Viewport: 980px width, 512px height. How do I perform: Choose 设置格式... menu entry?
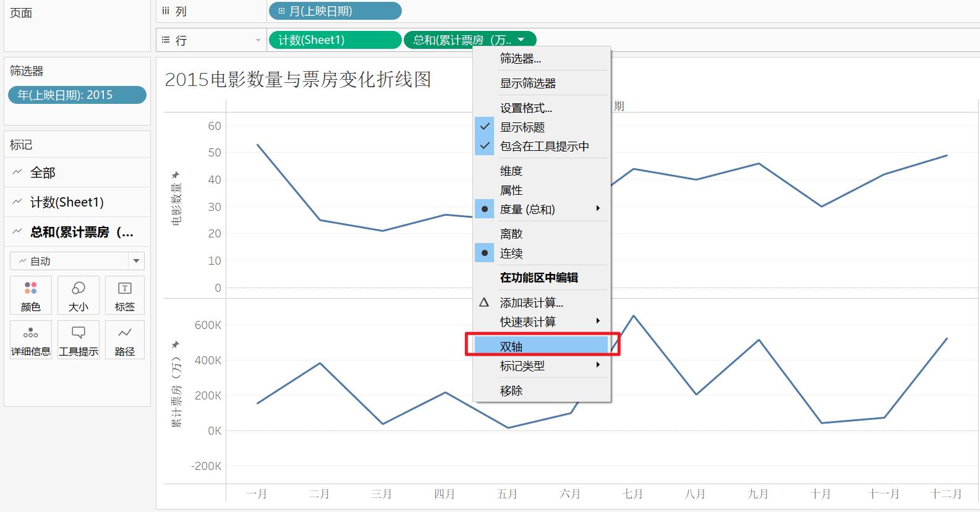[526, 108]
